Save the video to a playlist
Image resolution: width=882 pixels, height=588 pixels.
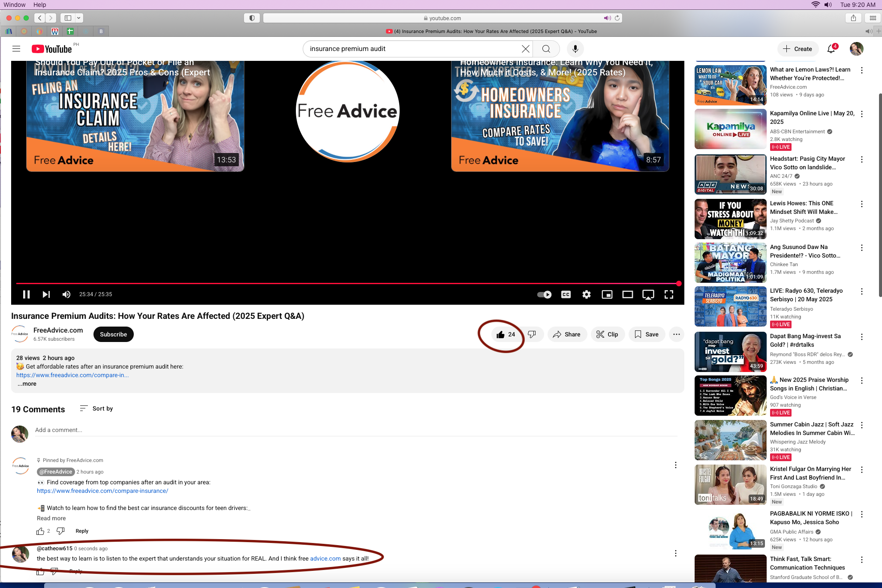coord(647,334)
